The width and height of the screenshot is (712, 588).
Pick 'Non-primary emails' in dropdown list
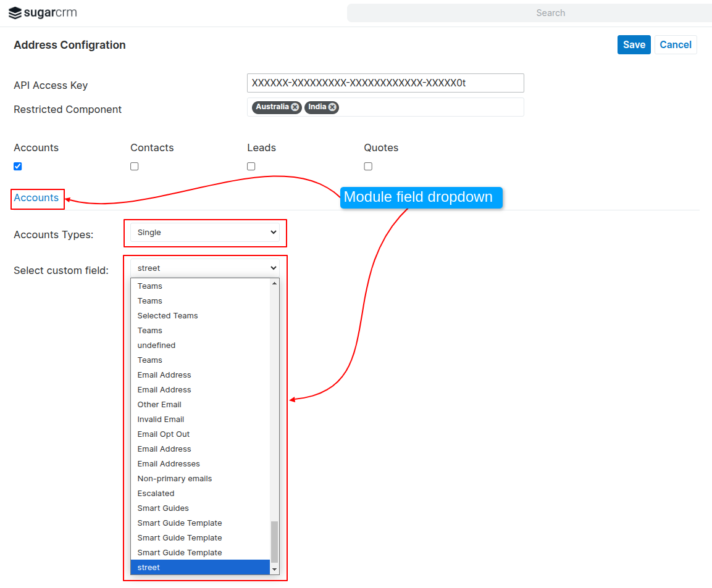(175, 479)
